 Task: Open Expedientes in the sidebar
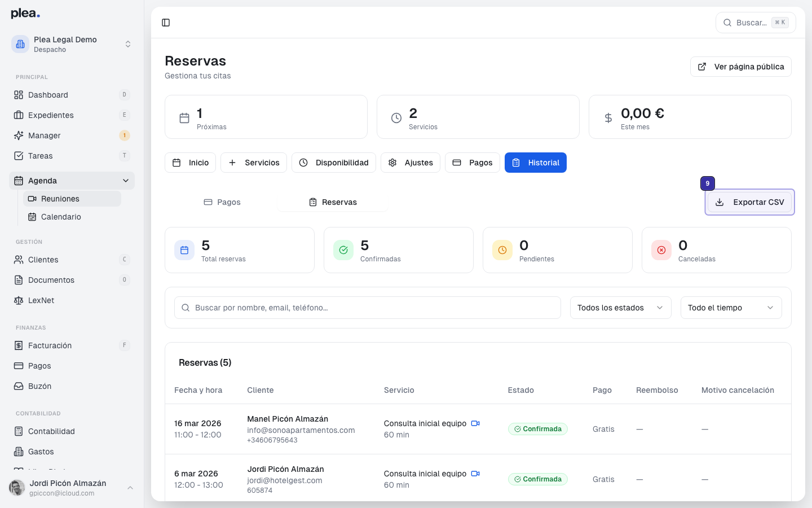coord(72,115)
